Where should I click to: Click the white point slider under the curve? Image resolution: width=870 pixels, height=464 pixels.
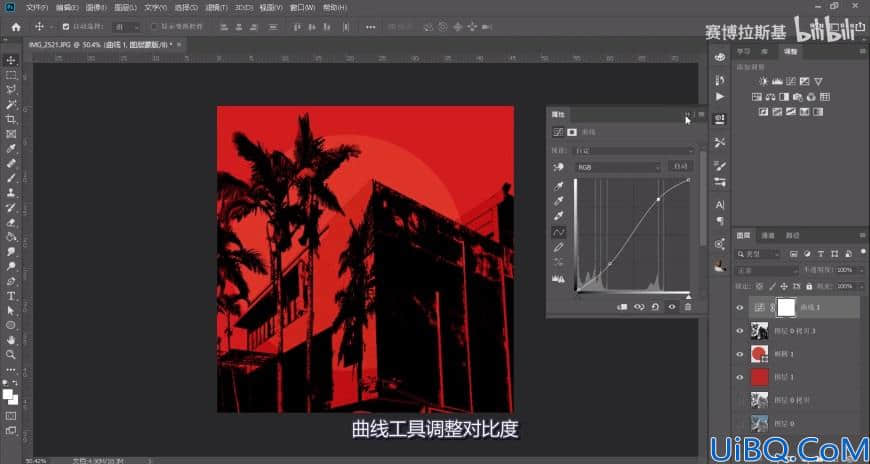tap(689, 296)
